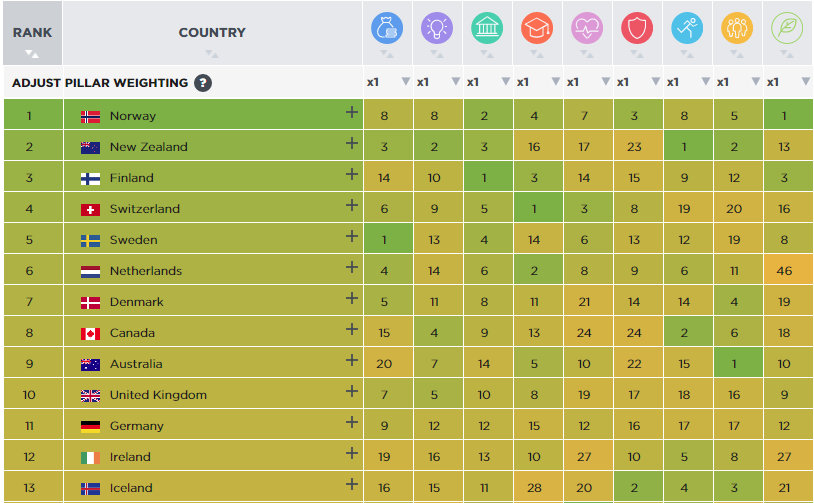Select the red shield safety icon
814x503 pixels.
637,28
